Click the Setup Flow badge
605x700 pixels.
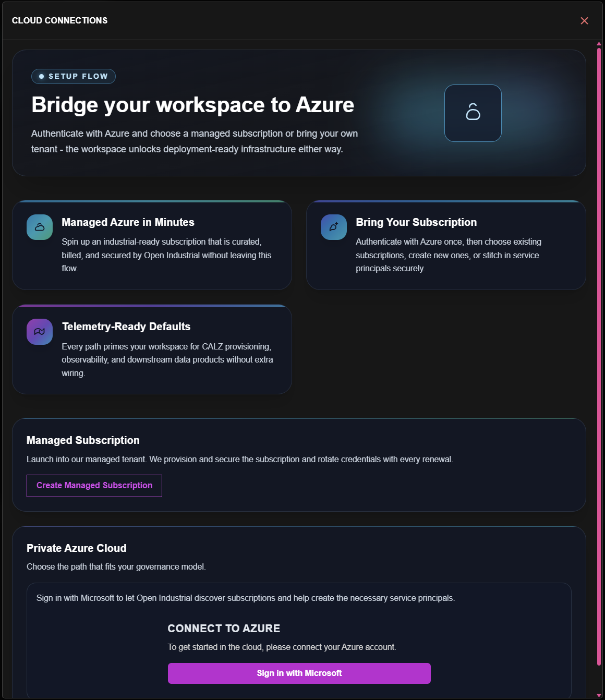74,76
